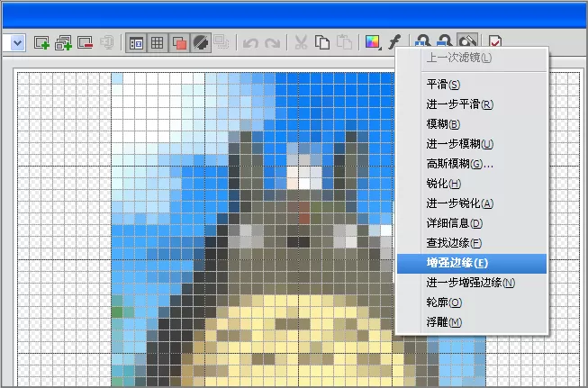The image size is (588, 388).
Task: Apply the 轮廓(O) filter
Action: pos(472,302)
